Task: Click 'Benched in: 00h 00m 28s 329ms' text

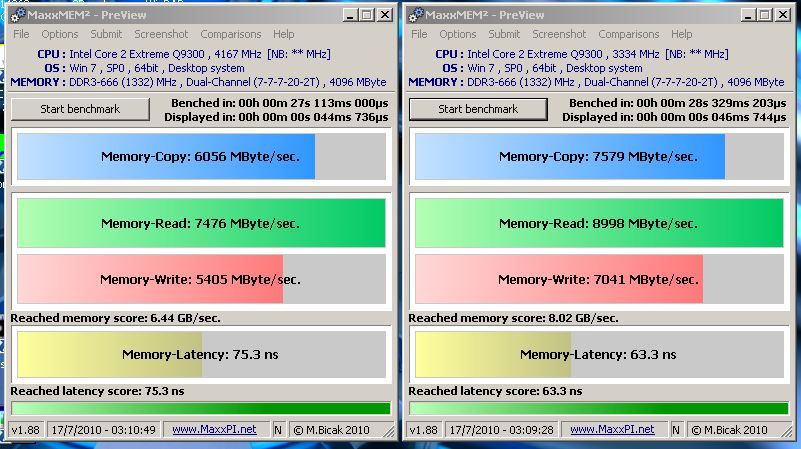Action: (x=677, y=103)
